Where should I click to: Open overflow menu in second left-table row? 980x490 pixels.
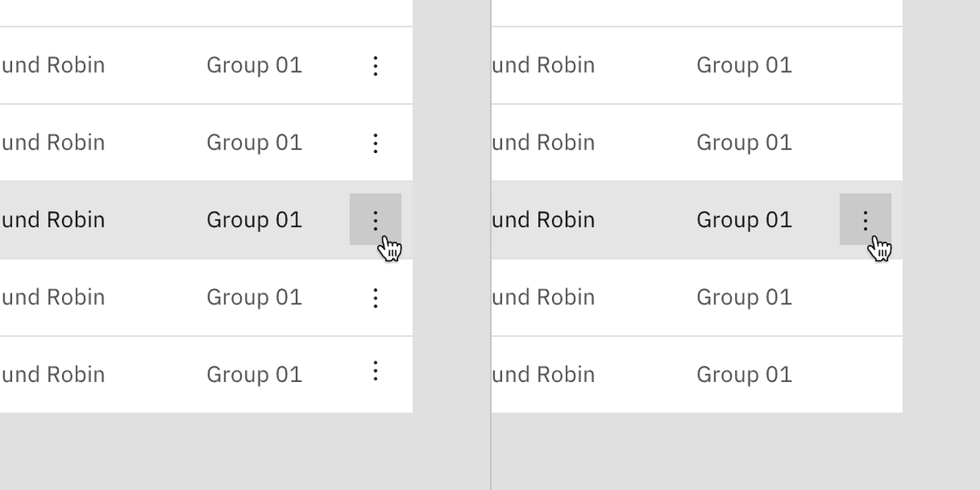coord(375,143)
